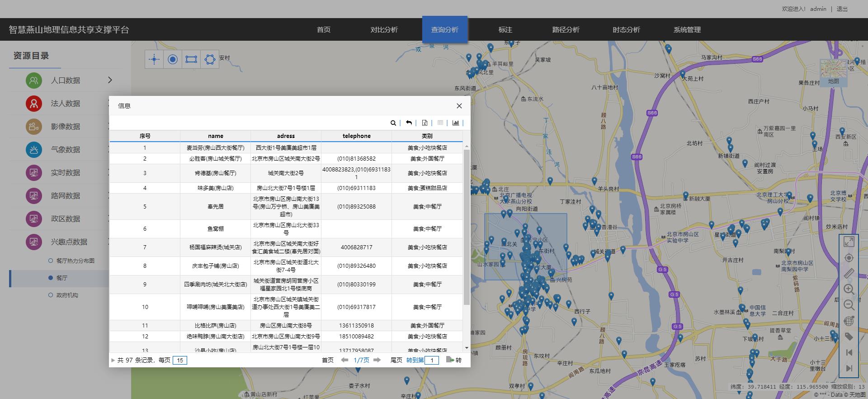Click the 法人数据 red icon

point(34,104)
